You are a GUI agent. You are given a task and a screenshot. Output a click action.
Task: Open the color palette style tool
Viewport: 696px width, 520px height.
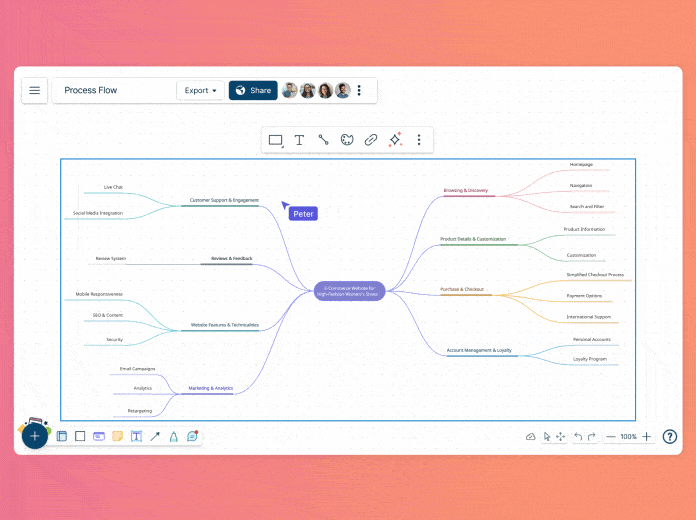[347, 141]
